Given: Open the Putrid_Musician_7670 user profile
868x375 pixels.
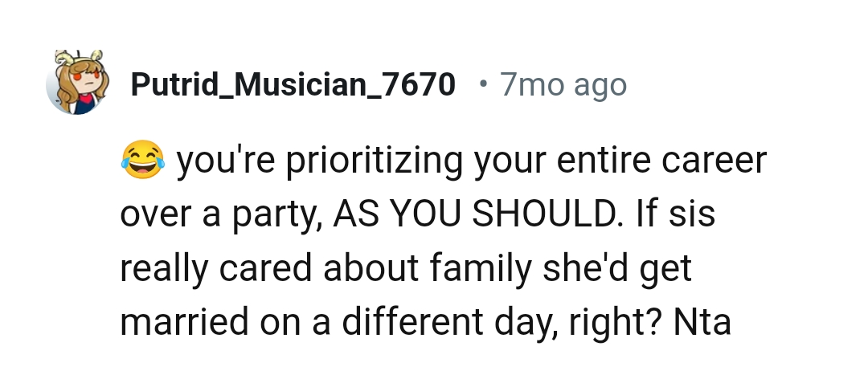Looking at the screenshot, I should [293, 84].
